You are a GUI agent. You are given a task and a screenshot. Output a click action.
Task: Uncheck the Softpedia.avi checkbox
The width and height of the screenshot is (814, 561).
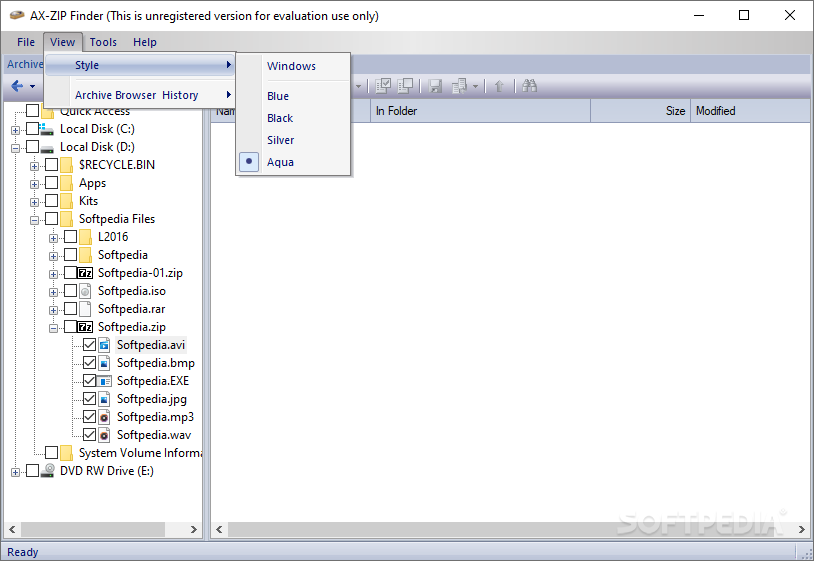tap(89, 345)
